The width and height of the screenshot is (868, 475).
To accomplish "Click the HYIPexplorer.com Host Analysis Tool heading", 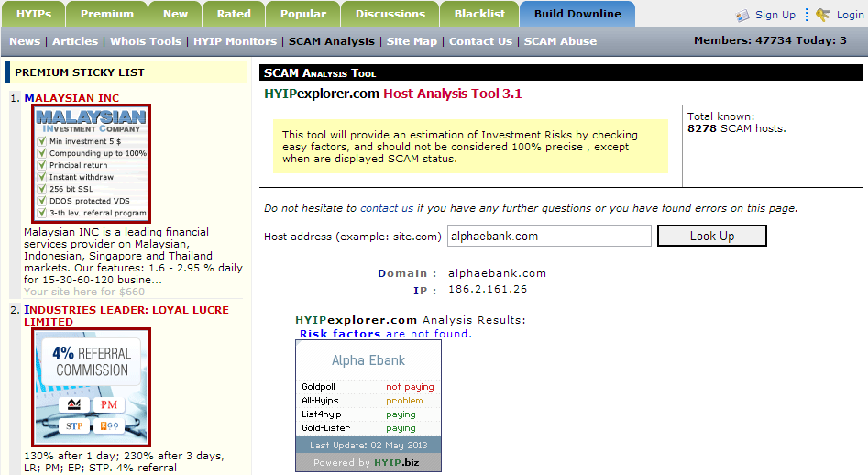I will pos(392,94).
